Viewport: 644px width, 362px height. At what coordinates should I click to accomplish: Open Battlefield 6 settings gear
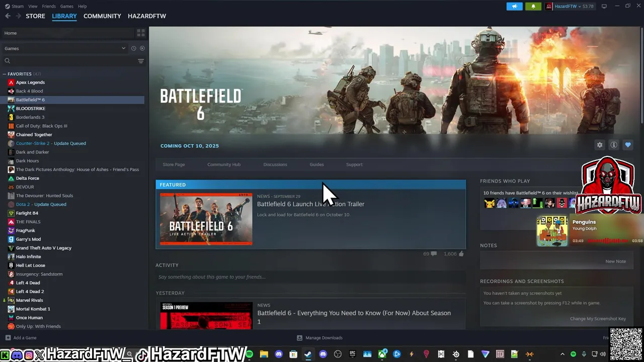pos(600,145)
